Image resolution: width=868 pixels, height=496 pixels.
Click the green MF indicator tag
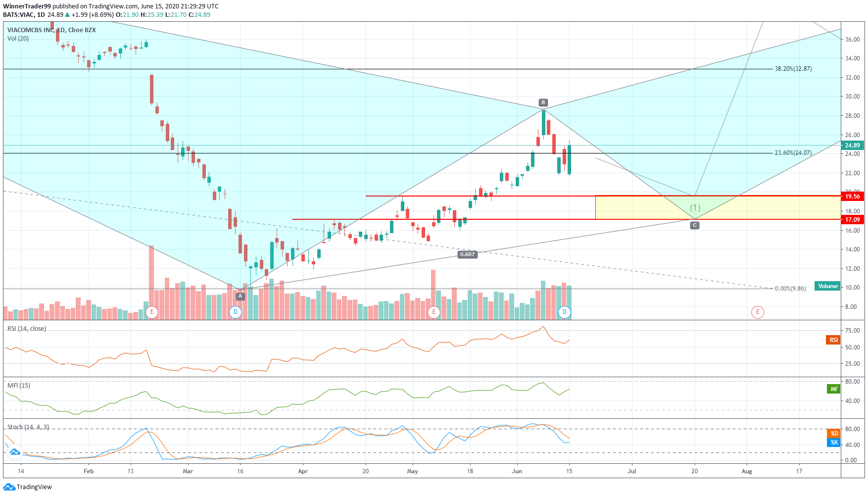834,389
